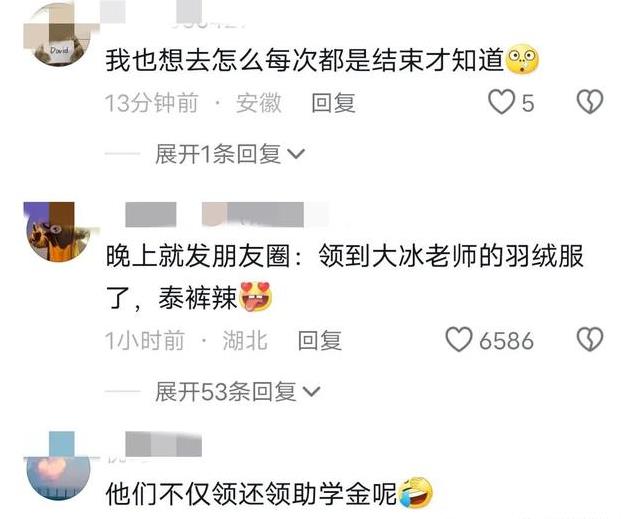
Task: Select the comment text 我也想去怎么每次都是结束才知道
Action: tap(305, 60)
